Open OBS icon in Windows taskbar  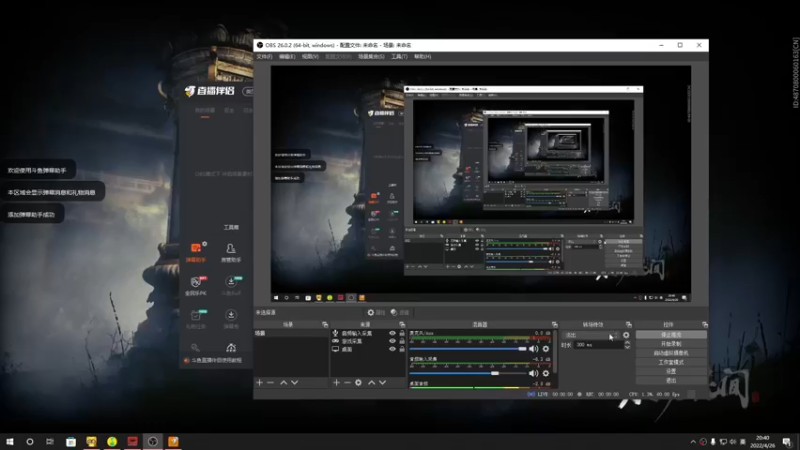point(153,441)
